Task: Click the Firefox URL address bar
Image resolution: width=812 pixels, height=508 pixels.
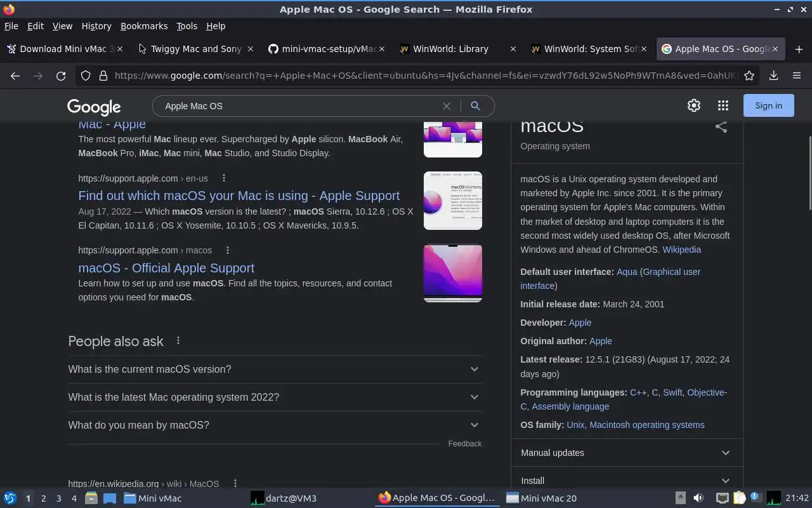Action: 425,76
